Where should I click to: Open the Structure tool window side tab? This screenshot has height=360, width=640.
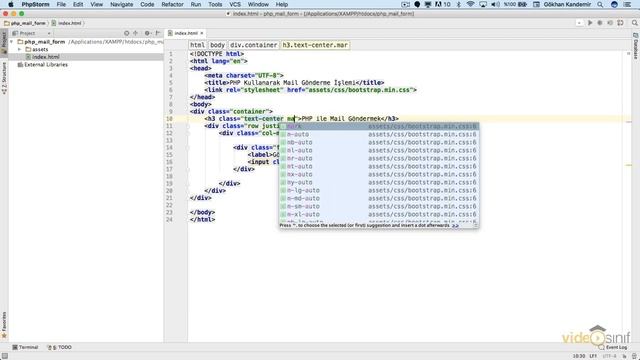pos(4,78)
